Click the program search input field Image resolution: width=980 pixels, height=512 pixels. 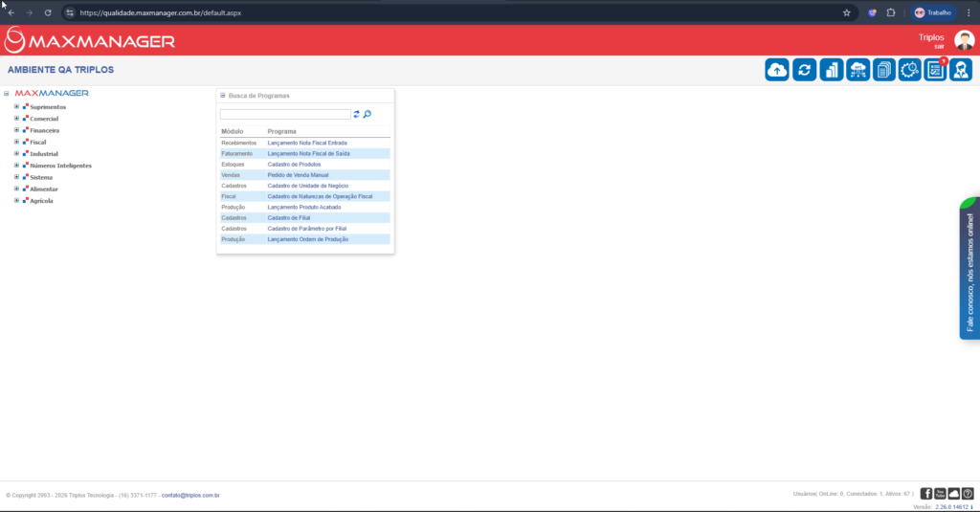285,114
